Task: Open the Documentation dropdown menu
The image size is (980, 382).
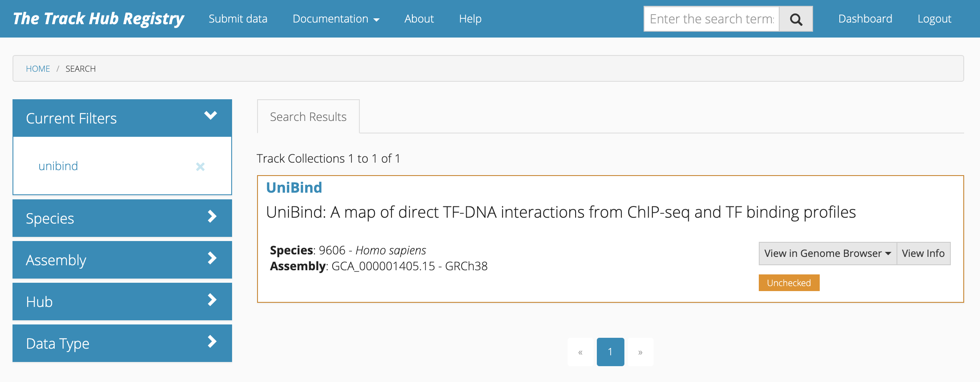Action: (336, 19)
